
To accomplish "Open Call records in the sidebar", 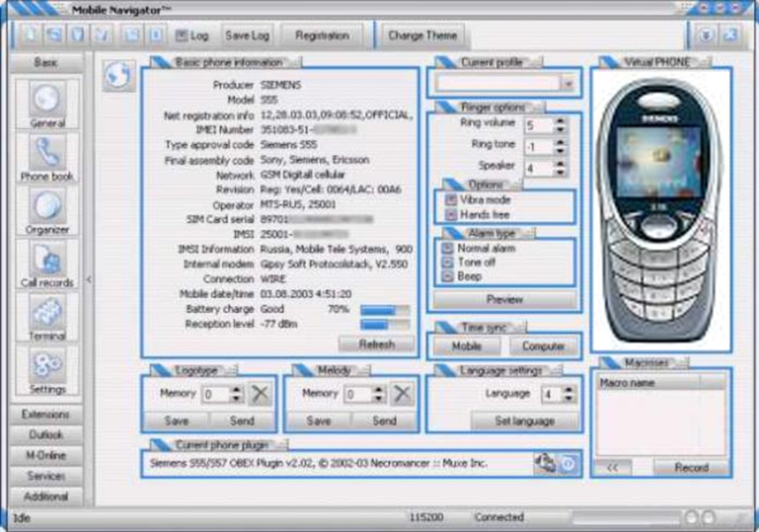I will click(46, 259).
